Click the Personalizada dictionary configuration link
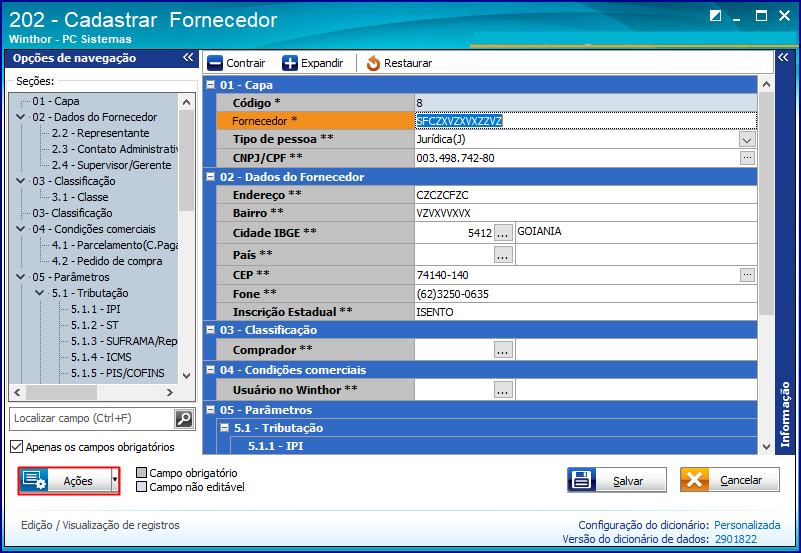Viewport: 801px width, 553px height. (x=747, y=525)
